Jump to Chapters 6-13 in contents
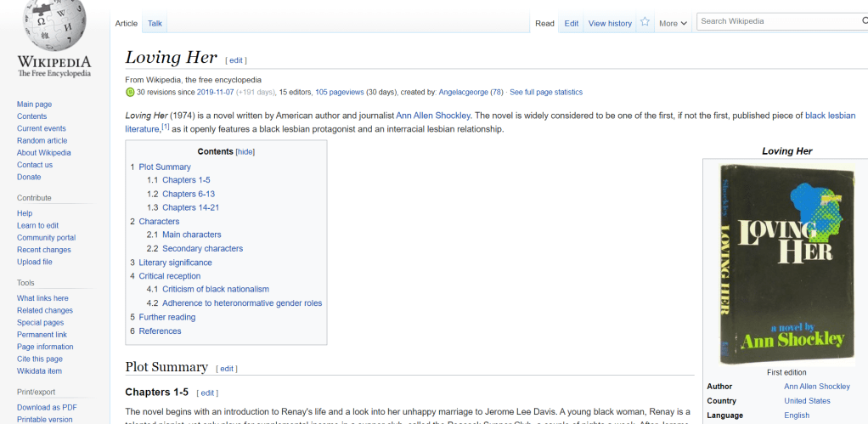 pos(189,194)
